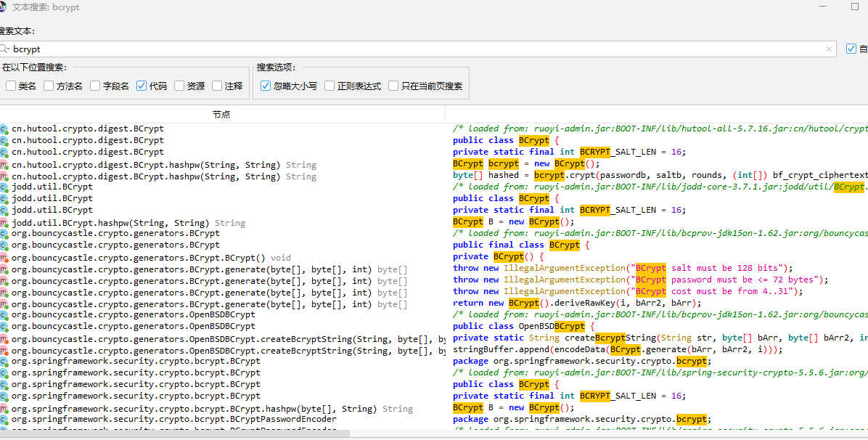Select code line 'private static String createBcryptString(...'
868x440 pixels.
click(660, 338)
